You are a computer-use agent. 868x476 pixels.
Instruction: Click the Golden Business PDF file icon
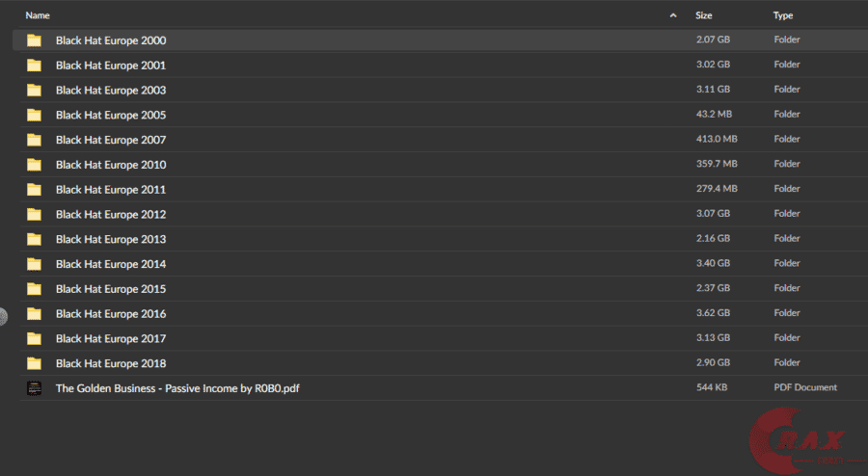[35, 388]
